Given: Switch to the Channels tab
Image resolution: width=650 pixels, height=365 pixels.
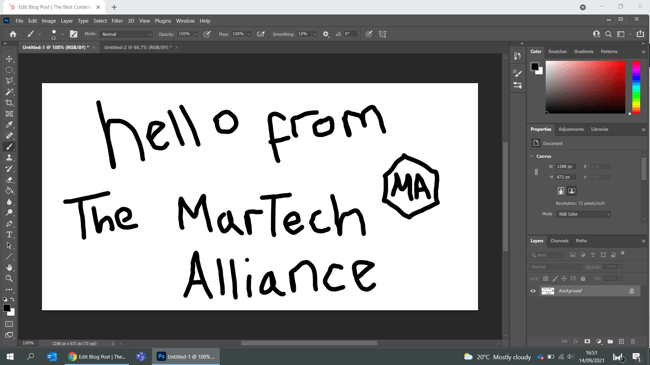Looking at the screenshot, I should click(x=559, y=241).
